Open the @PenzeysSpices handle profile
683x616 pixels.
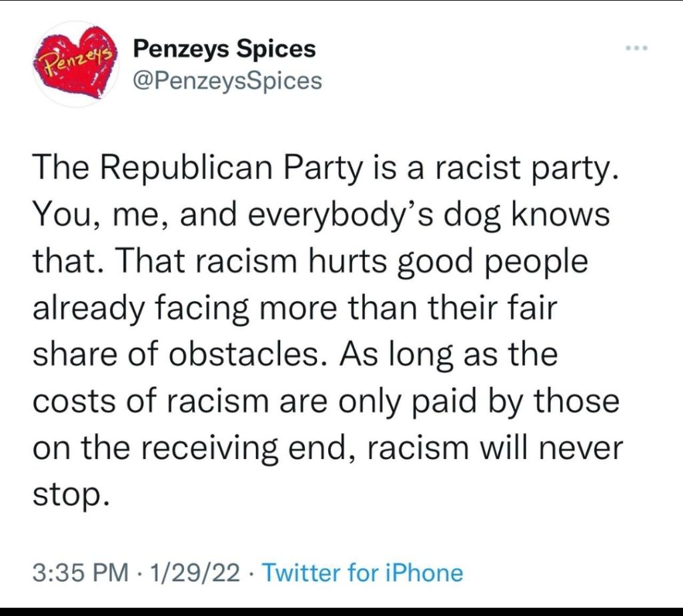point(227,81)
